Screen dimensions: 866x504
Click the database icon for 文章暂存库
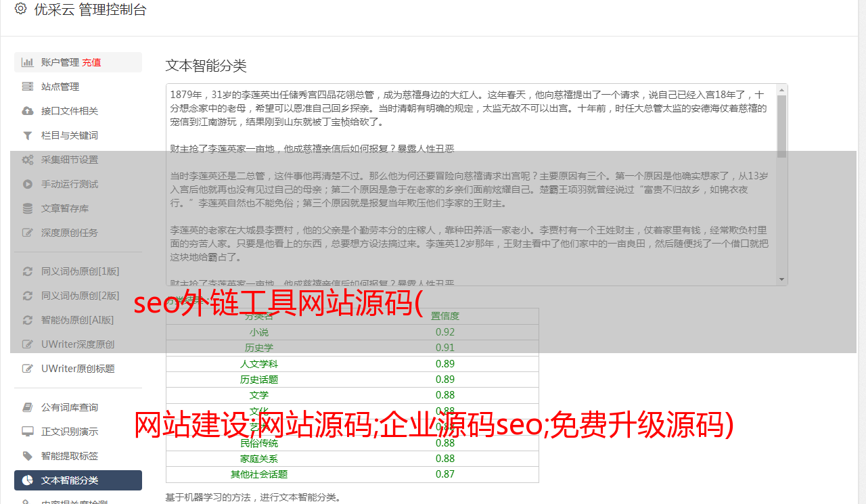point(28,208)
